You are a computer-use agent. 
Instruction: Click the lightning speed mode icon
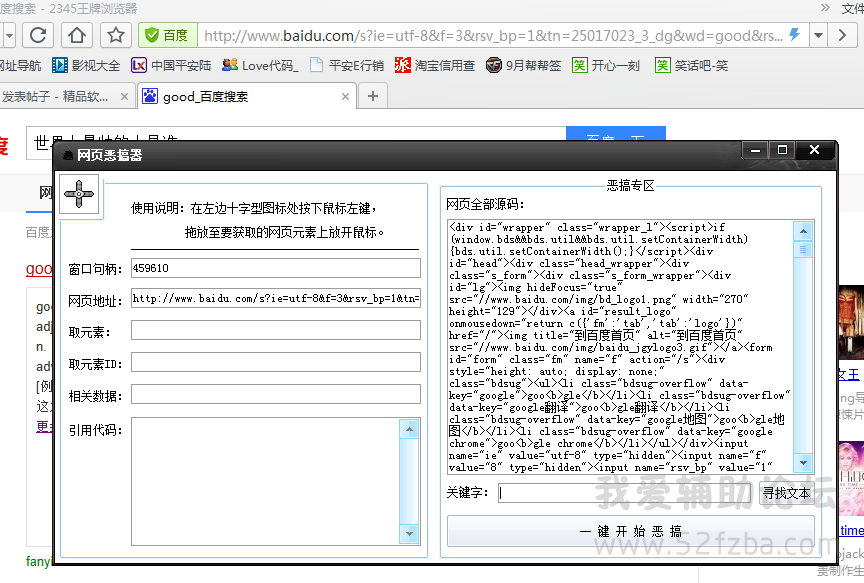coord(794,35)
